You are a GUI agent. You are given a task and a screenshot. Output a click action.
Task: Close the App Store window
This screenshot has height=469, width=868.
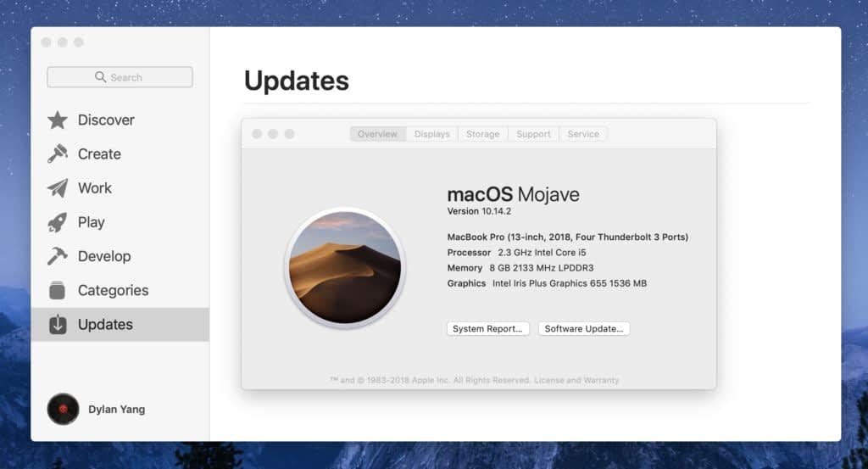(x=47, y=42)
